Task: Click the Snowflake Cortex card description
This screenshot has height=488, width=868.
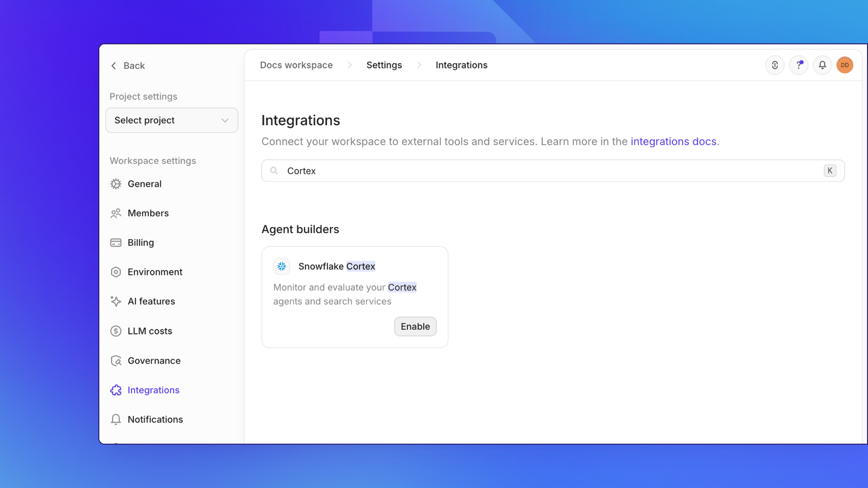Action: click(x=345, y=294)
